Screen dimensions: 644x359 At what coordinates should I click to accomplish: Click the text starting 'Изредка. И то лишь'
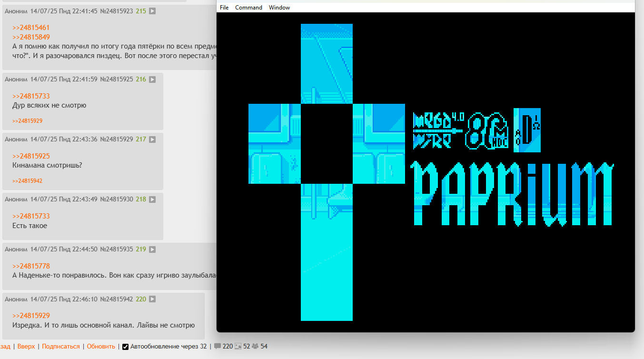pos(103,326)
